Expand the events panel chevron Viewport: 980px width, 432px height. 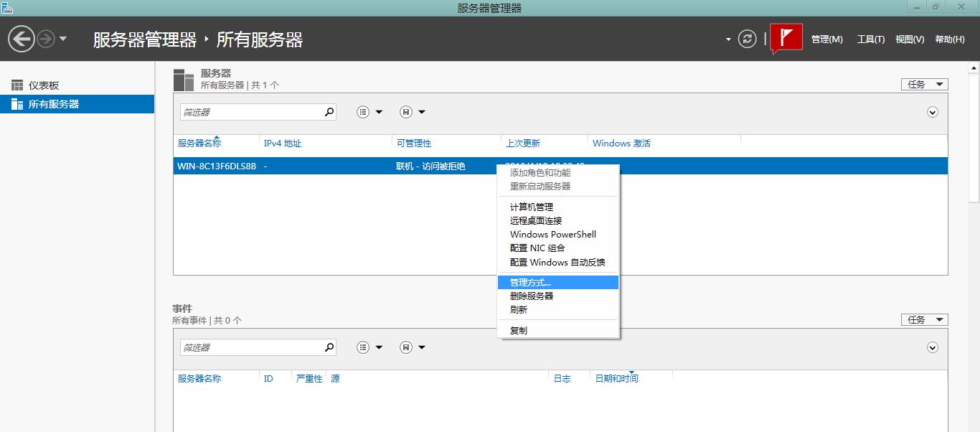933,347
